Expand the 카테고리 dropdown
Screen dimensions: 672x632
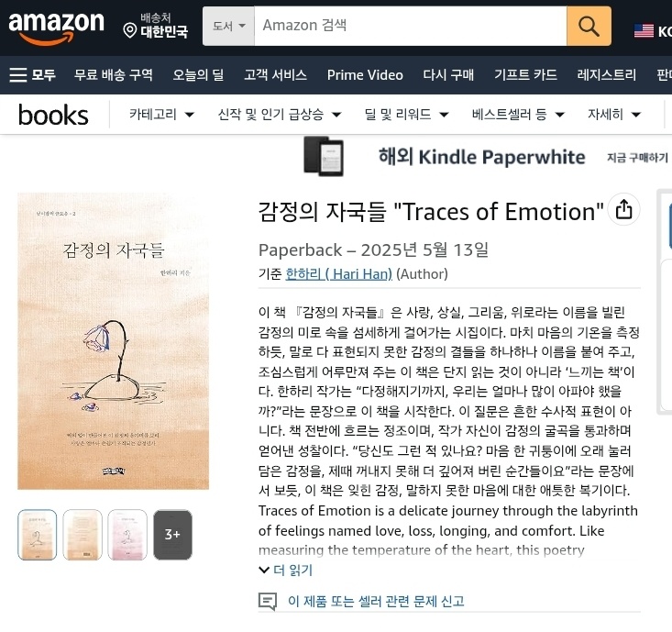[x=161, y=115]
